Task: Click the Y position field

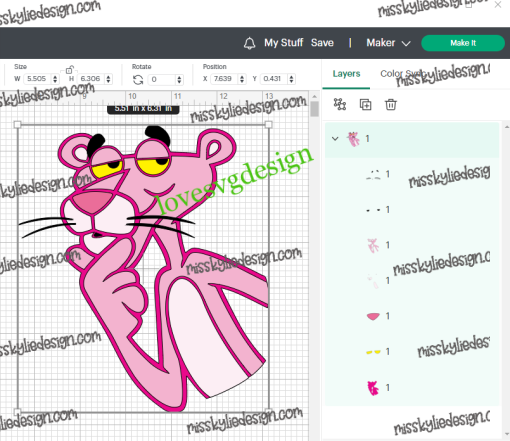Action: coord(274,79)
